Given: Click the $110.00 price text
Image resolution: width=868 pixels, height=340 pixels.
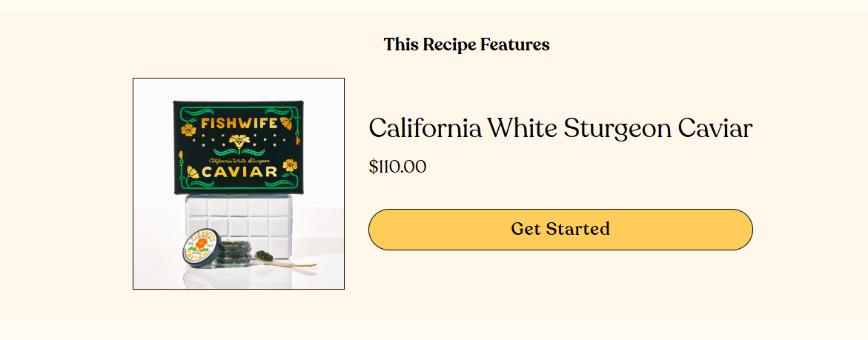Looking at the screenshot, I should [x=397, y=167].
